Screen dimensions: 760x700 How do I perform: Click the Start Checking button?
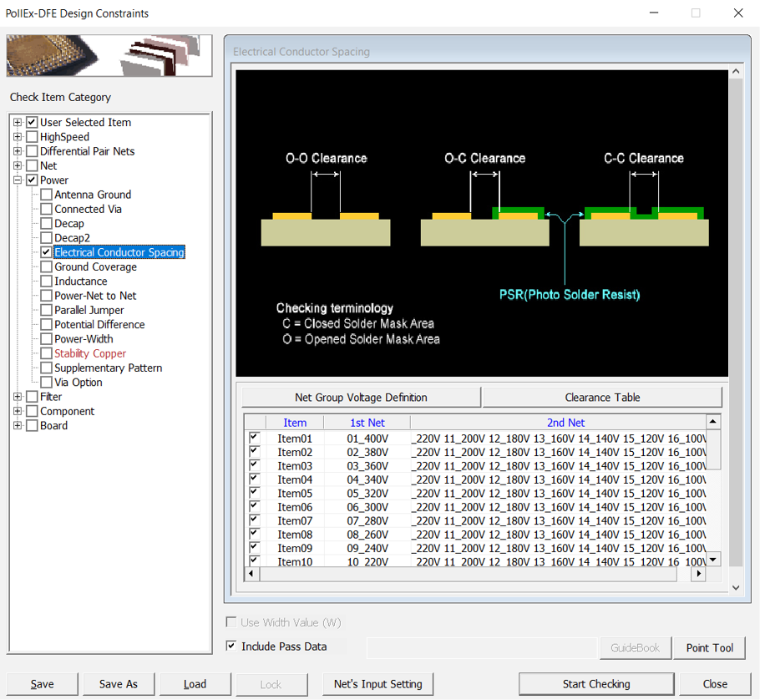595,684
